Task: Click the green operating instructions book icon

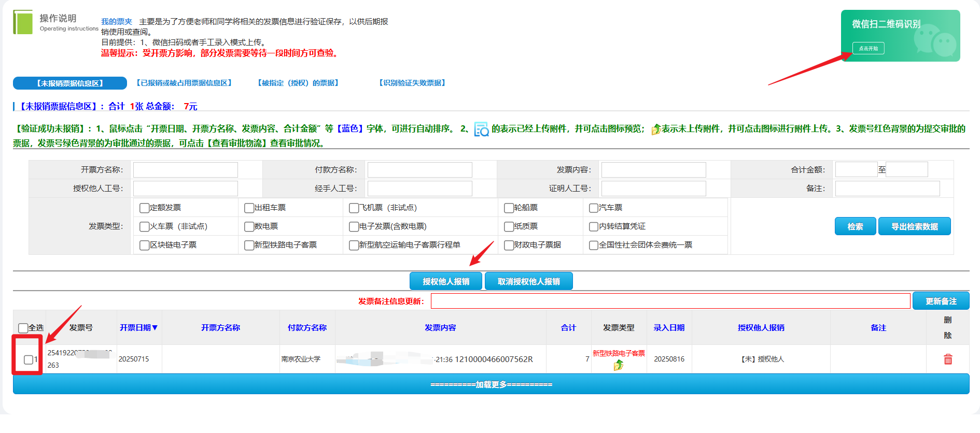Action: pyautogui.click(x=23, y=23)
